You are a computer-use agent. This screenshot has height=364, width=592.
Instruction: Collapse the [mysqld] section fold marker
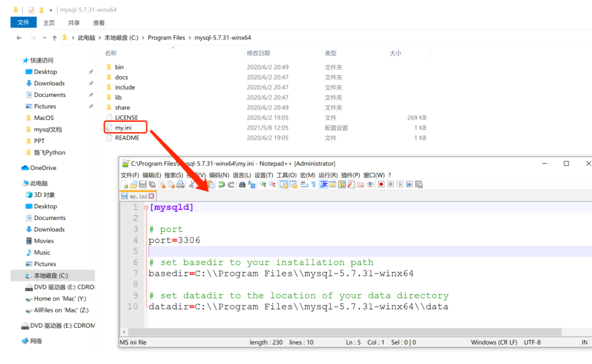click(x=146, y=207)
